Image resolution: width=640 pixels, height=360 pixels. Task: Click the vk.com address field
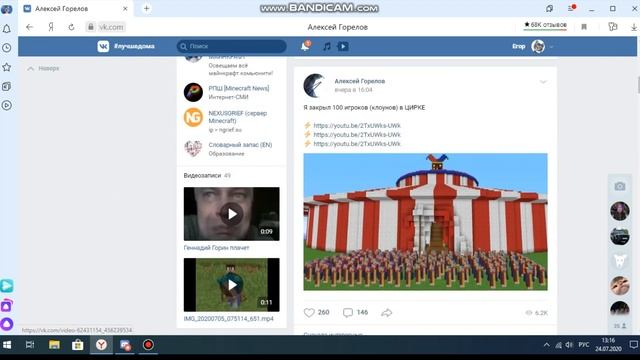click(x=111, y=27)
